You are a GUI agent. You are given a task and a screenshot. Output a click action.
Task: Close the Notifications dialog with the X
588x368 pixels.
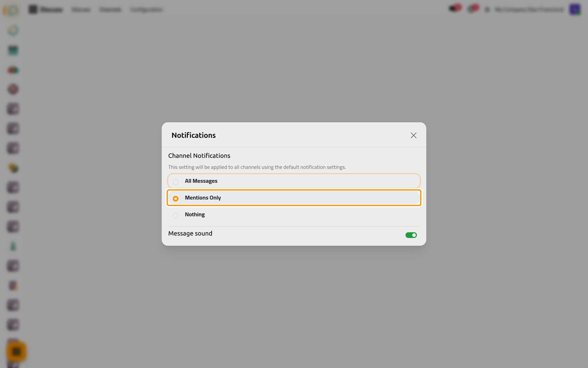pos(413,135)
